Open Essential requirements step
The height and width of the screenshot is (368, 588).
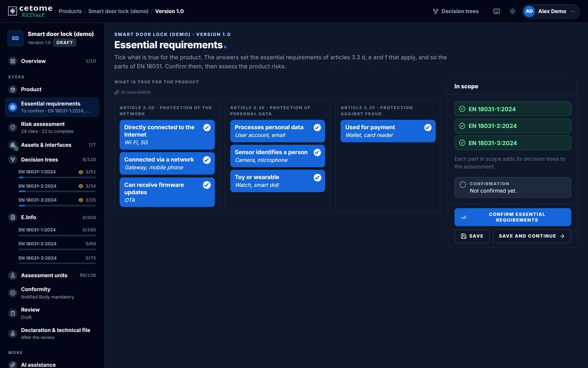pyautogui.click(x=52, y=107)
